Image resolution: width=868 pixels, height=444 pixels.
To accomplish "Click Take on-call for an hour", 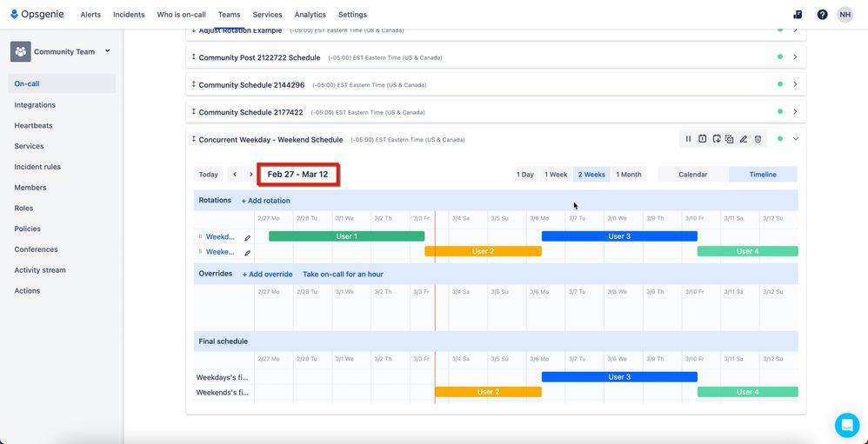I will click(x=343, y=275).
